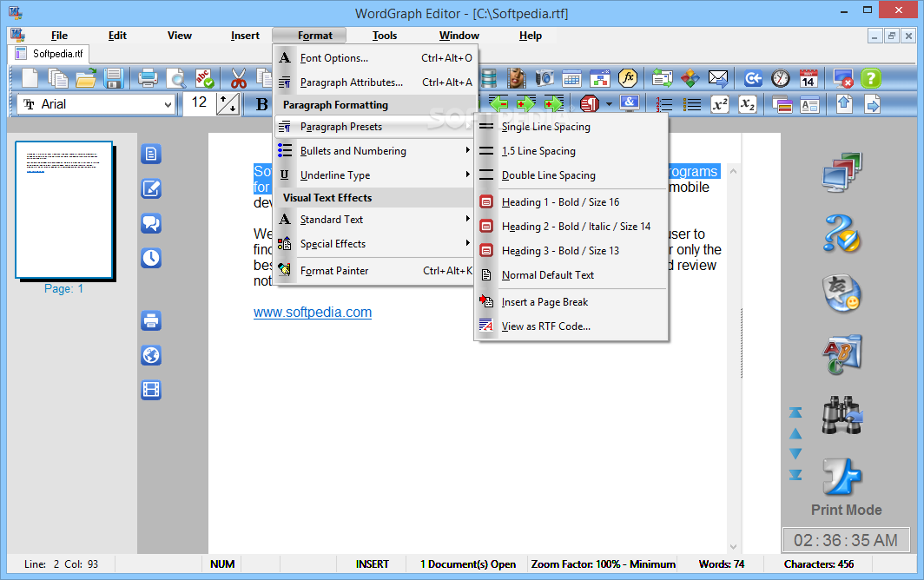The height and width of the screenshot is (580, 924).
Task: Apply Heading 1 - Bold / Size 16
Action: pos(571,202)
